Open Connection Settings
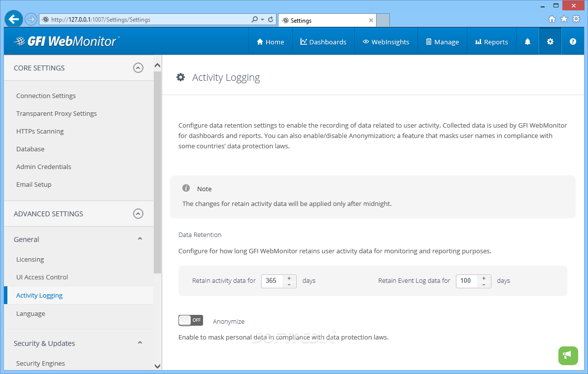This screenshot has width=588, height=374. 46,96
